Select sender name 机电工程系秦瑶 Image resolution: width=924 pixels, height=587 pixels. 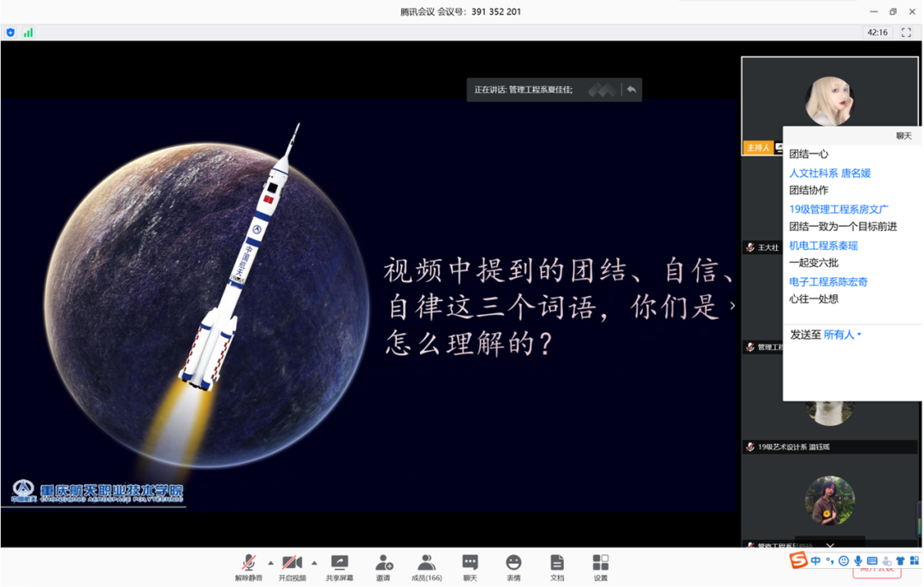[823, 246]
